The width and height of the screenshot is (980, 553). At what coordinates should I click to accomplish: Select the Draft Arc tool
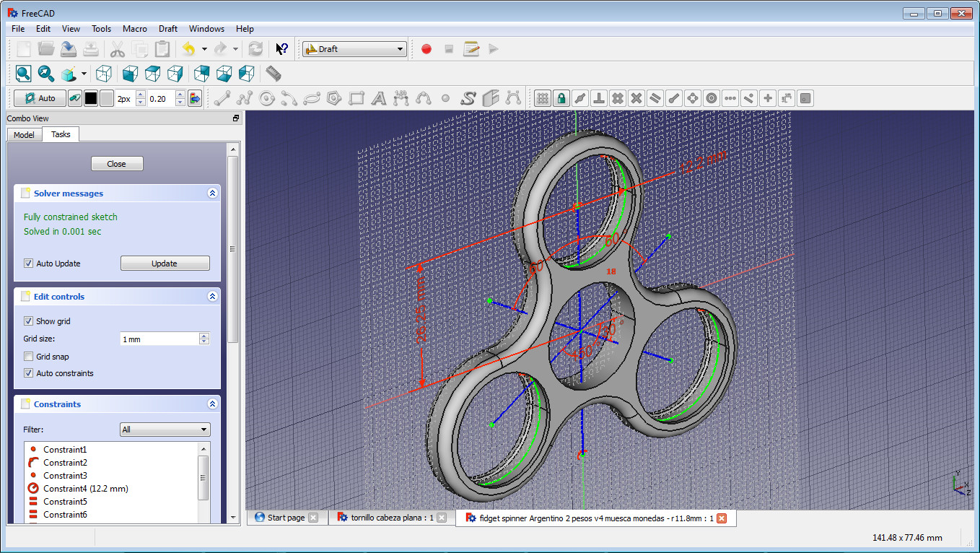pyautogui.click(x=289, y=98)
